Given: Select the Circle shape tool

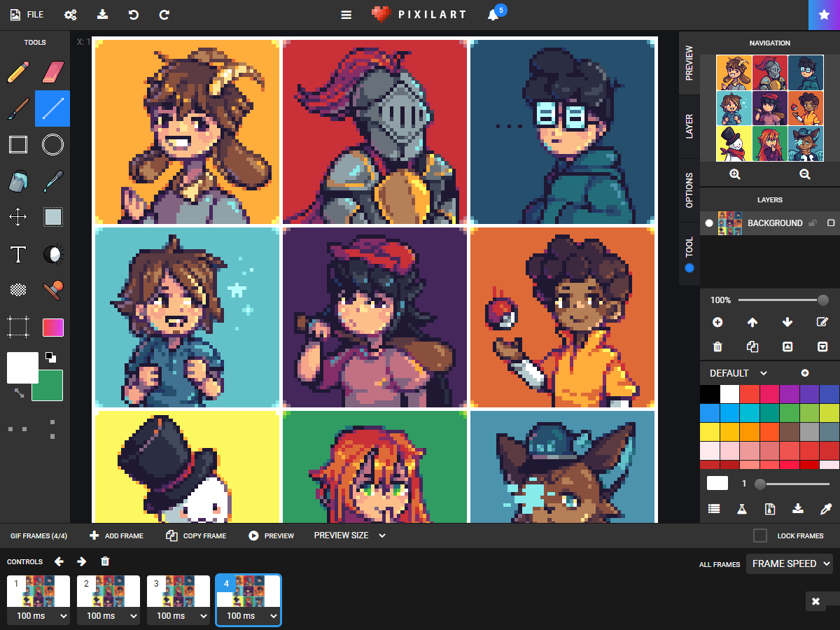Looking at the screenshot, I should tap(52, 145).
